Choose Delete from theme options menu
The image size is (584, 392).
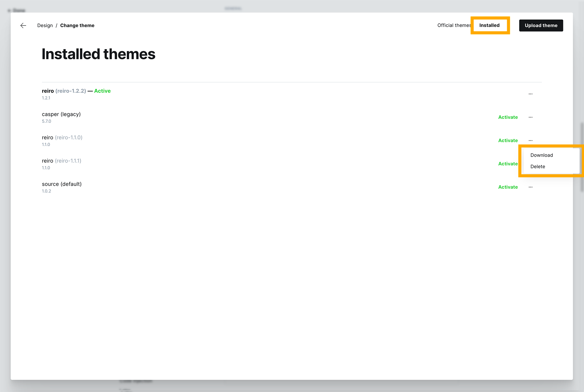pos(537,167)
